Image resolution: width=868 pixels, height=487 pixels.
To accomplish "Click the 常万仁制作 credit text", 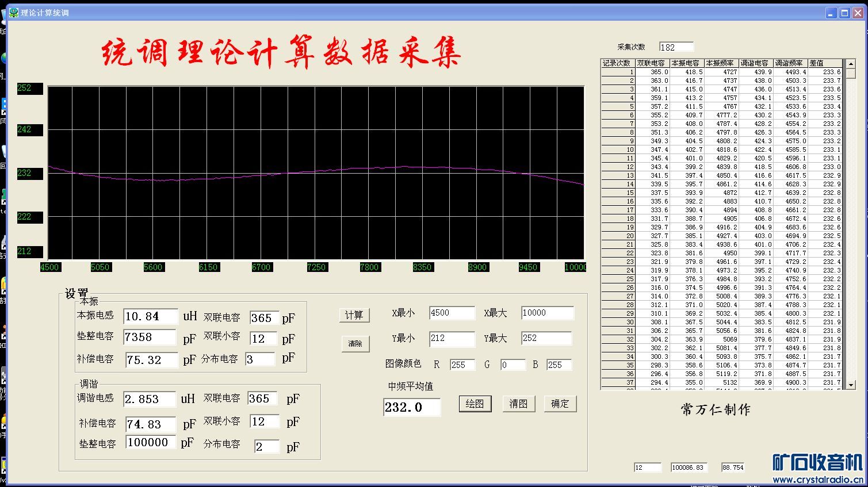I will pos(716,409).
